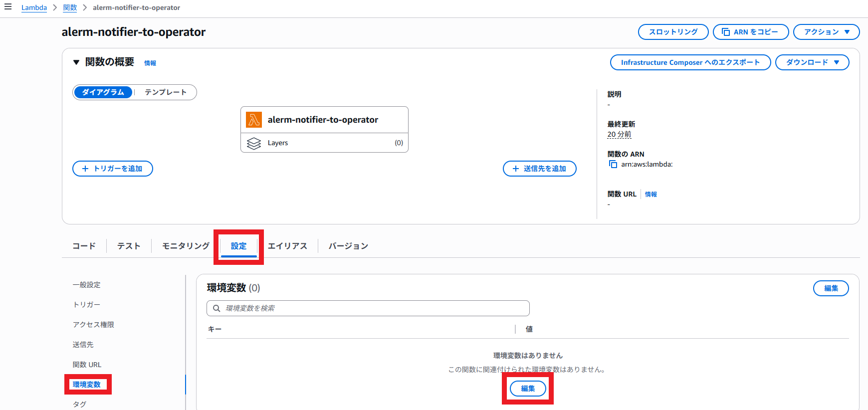Open the hamburger navigation menu
Image resolution: width=868 pixels, height=410 pixels.
click(x=8, y=7)
